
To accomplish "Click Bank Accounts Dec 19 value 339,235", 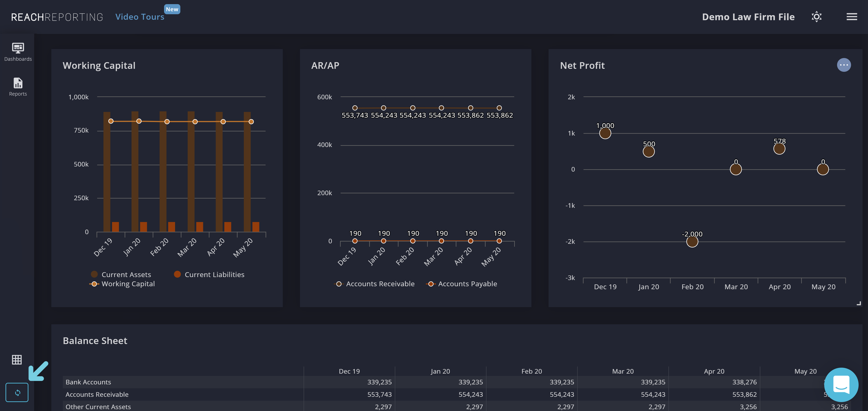I will 379,382.
